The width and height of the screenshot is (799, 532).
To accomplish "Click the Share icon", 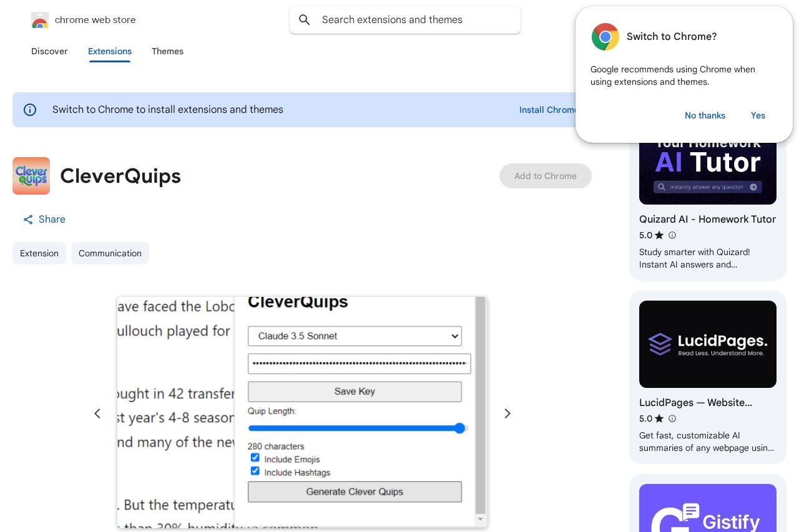I will [28, 220].
